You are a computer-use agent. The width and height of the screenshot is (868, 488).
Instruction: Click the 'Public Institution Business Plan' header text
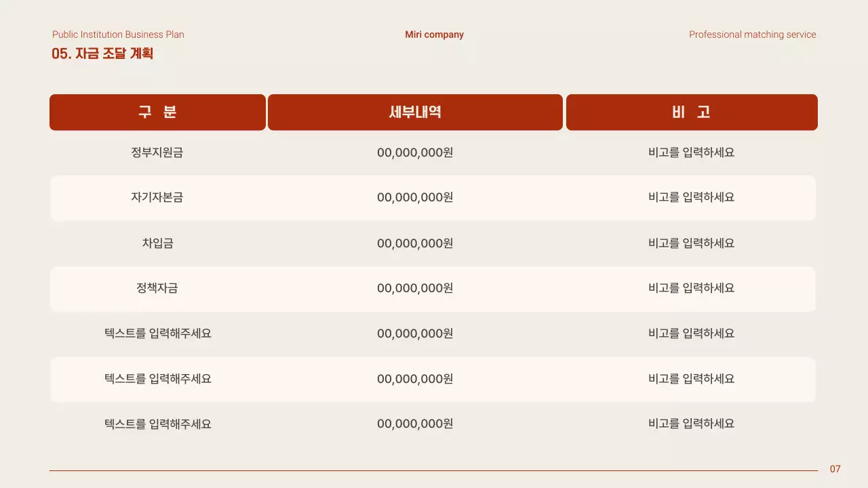coord(118,35)
